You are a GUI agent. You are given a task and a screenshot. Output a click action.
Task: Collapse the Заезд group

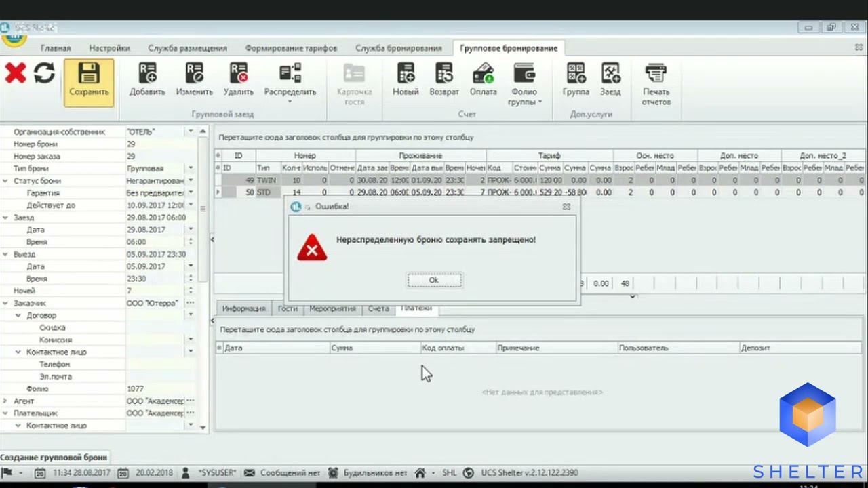tap(5, 218)
